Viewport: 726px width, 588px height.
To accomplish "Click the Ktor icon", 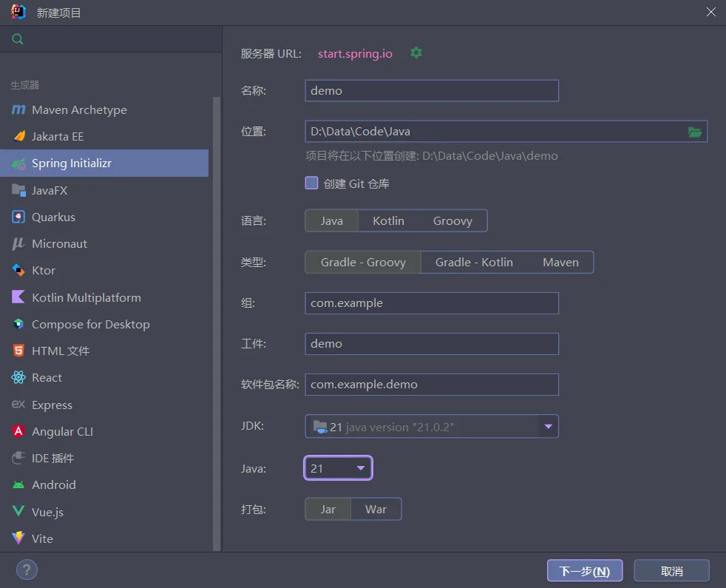I will tap(18, 270).
